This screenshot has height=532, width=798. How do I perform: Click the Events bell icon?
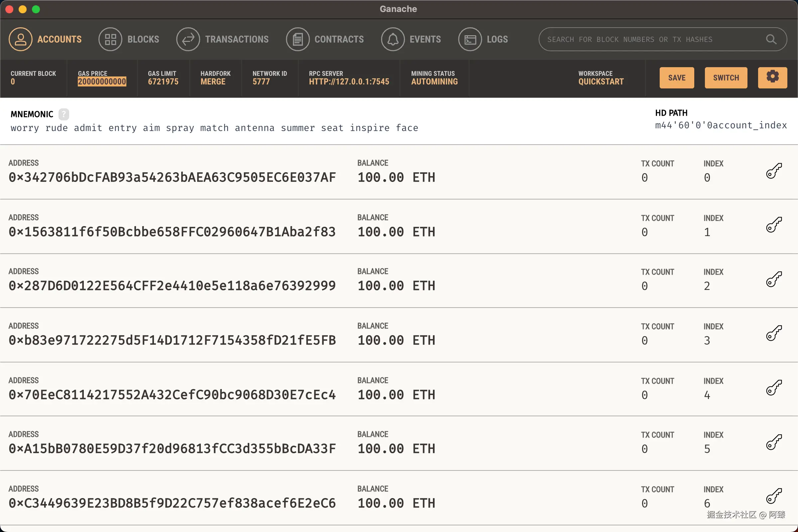point(393,39)
